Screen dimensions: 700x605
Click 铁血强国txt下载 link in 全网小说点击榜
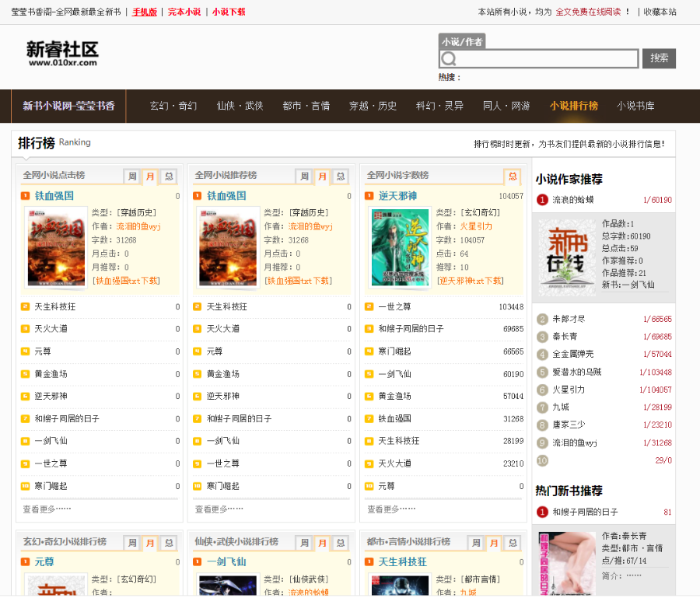126,281
